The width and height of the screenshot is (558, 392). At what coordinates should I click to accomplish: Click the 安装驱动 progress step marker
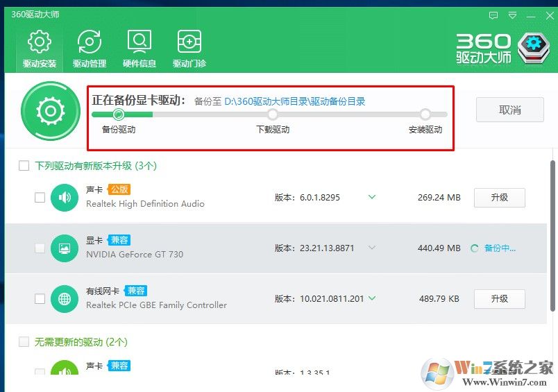point(425,114)
